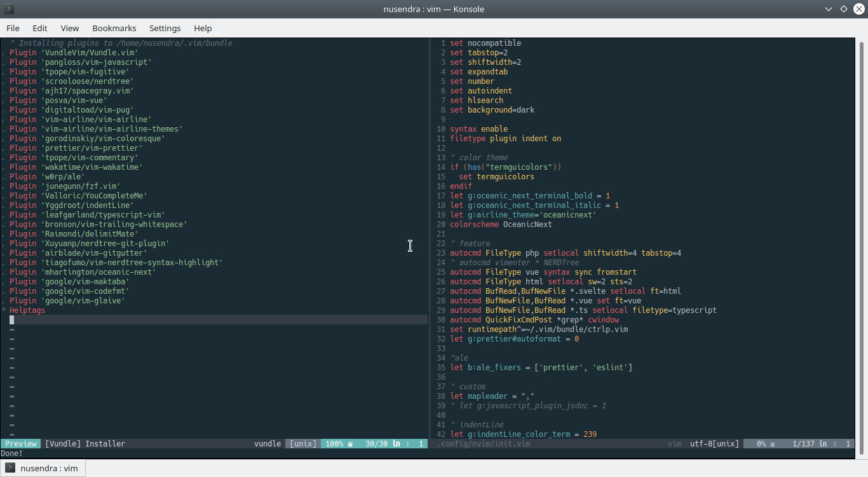
Task: Click the Plugin 'VundleVim/Vundle.vim' line
Action: tap(74, 53)
